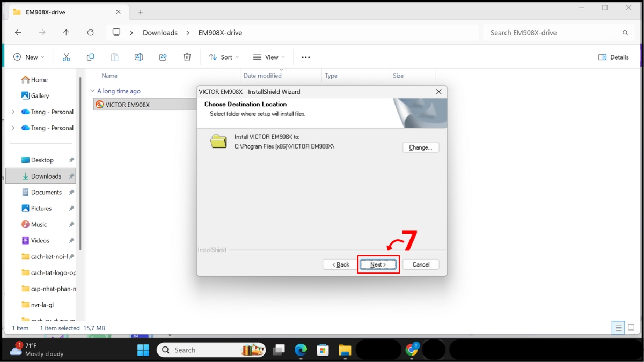Click the Share icon in Explorer toolbar

[163, 57]
